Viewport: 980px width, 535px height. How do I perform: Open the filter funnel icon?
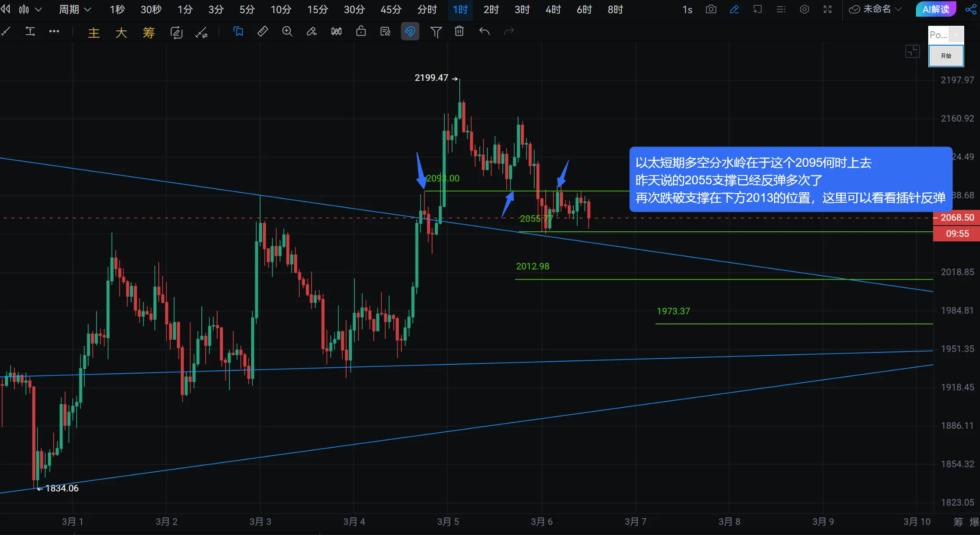[x=436, y=32]
